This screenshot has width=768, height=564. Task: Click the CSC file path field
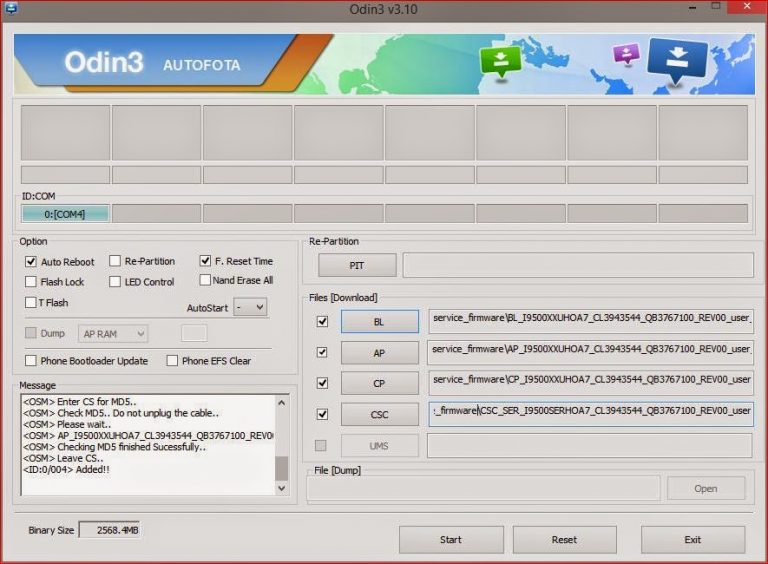[x=591, y=414]
